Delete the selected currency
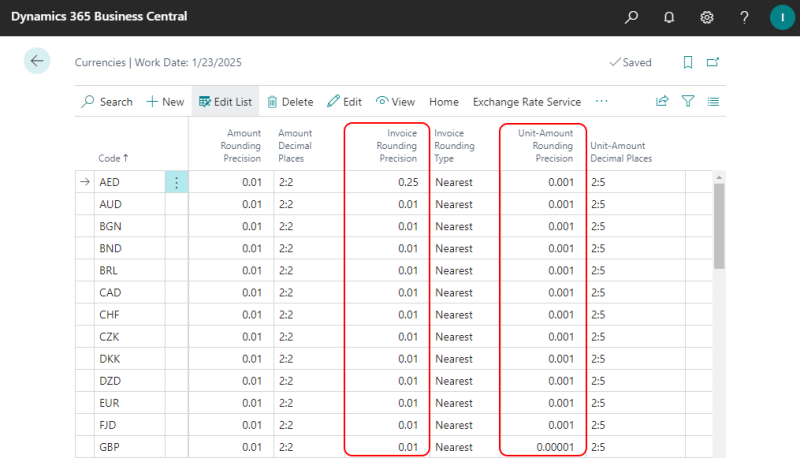The height and width of the screenshot is (458, 800). pos(290,101)
